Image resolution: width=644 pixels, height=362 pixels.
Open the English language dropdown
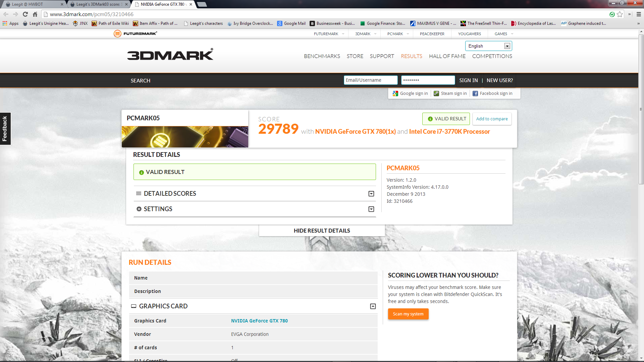488,46
